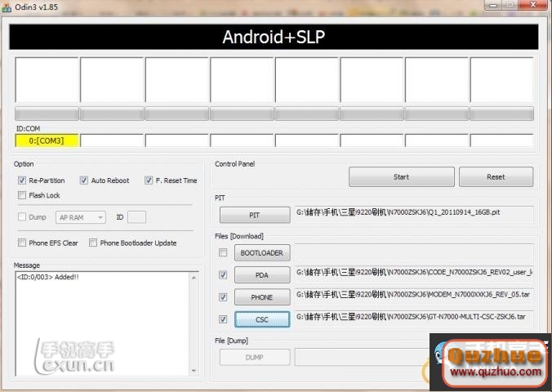Click the Start button
The height and width of the screenshot is (392, 552).
[x=401, y=176]
